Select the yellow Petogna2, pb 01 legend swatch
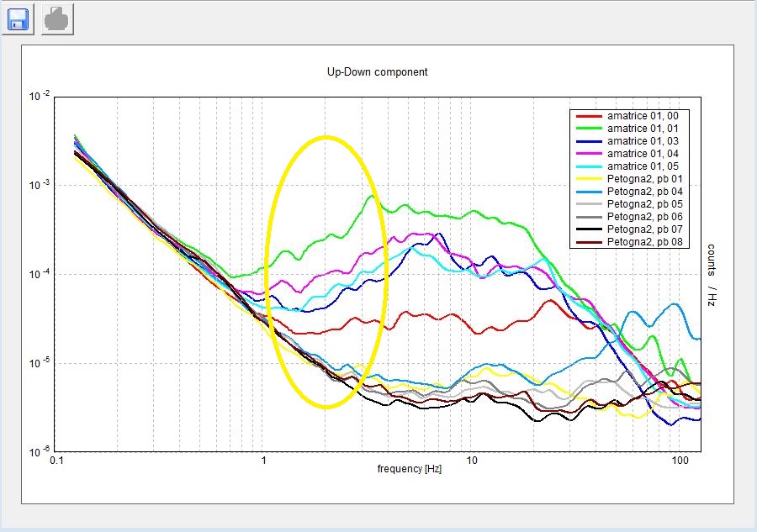This screenshot has height=532, width=757. pos(588,179)
